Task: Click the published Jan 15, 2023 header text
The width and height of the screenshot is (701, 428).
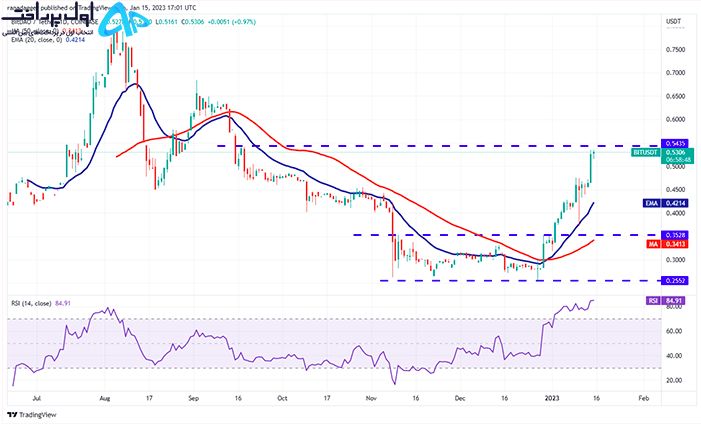Action: 102,8
